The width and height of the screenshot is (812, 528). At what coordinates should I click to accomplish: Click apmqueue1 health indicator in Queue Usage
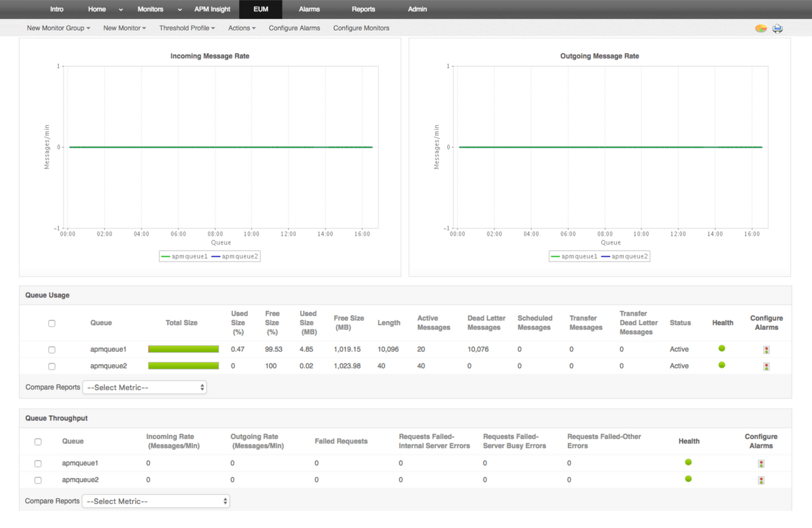click(722, 349)
